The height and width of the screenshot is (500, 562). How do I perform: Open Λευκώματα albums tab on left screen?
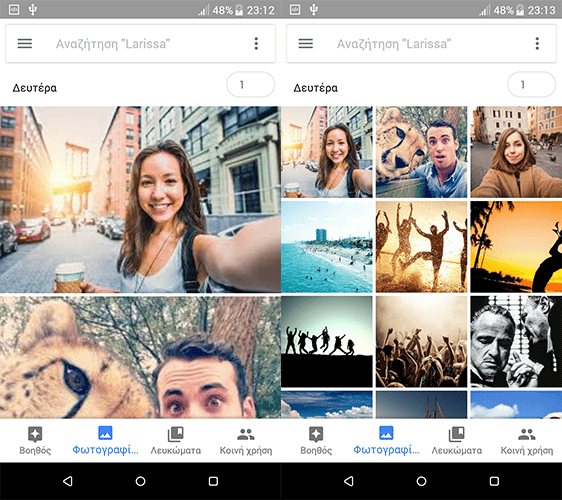[176, 441]
